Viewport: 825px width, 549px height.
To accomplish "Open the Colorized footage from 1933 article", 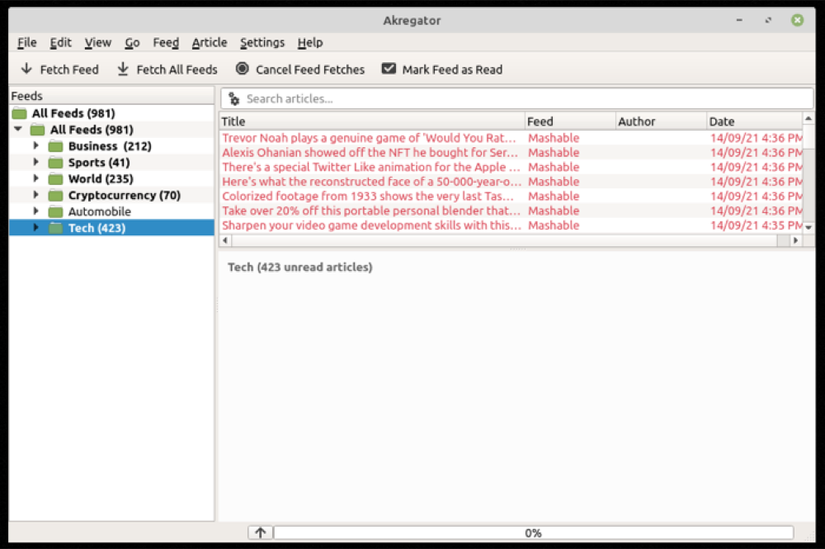I will coord(511,196).
